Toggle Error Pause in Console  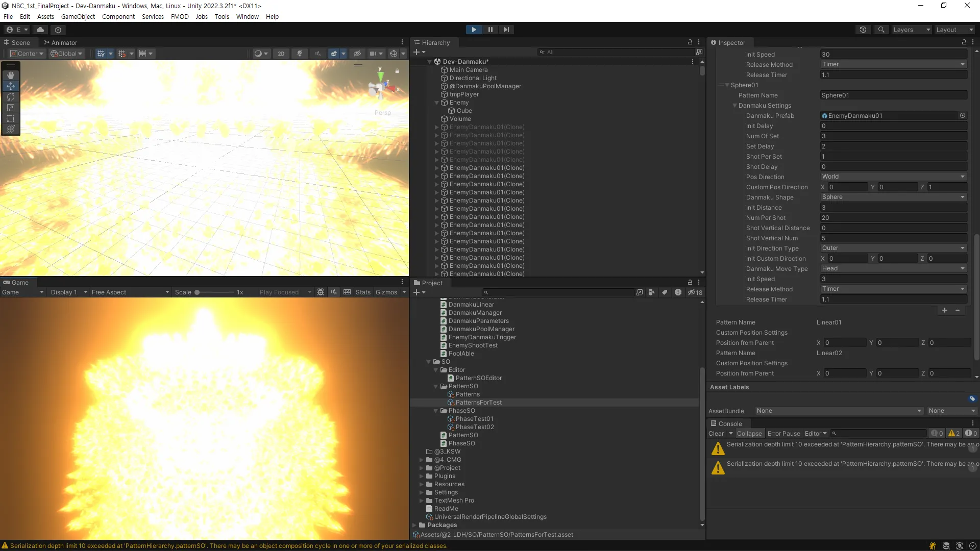pyautogui.click(x=783, y=434)
